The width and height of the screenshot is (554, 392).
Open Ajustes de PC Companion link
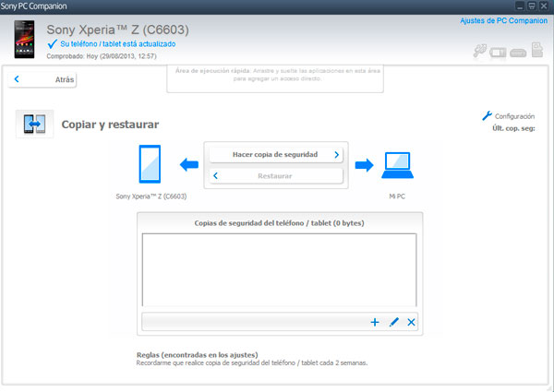coord(503,20)
